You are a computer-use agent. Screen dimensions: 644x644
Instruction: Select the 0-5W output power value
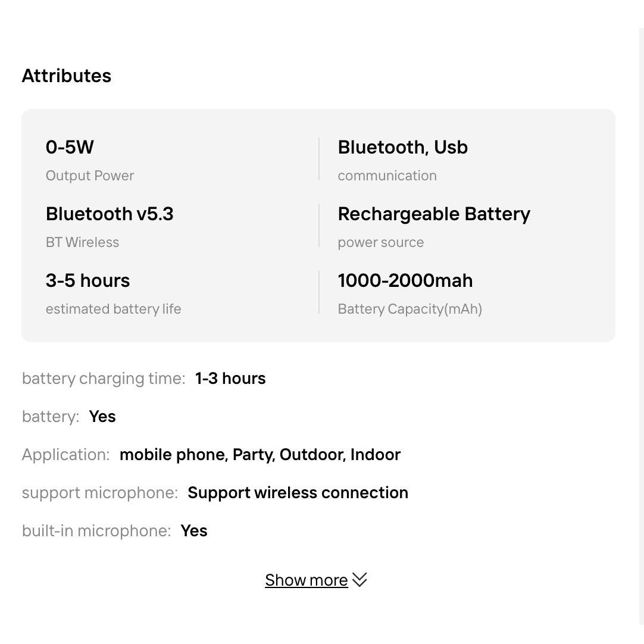(70, 147)
